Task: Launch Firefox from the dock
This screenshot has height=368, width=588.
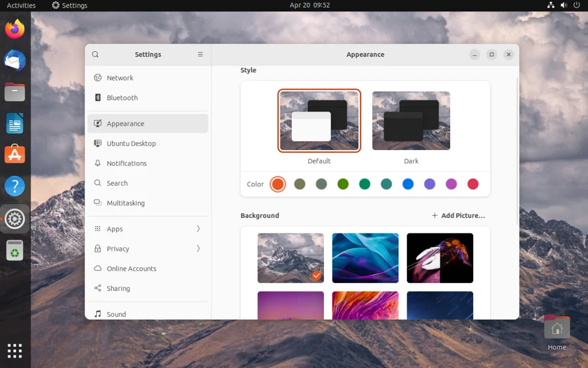Action: 14,29
